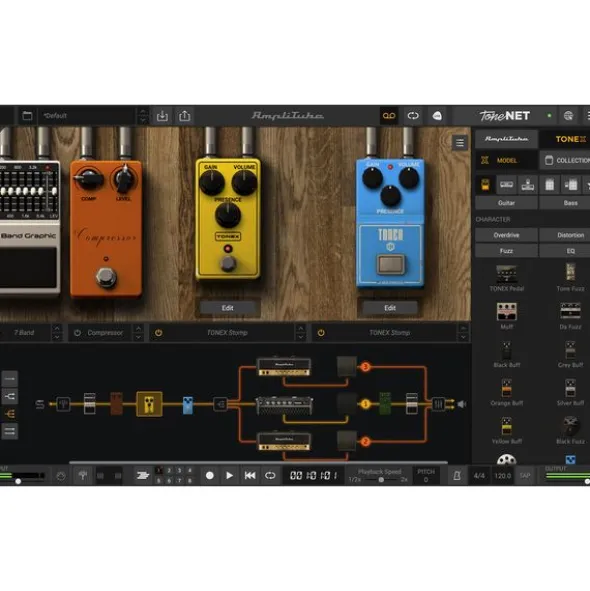Open the yellow TONEX Stomp slot arrows

[300, 333]
